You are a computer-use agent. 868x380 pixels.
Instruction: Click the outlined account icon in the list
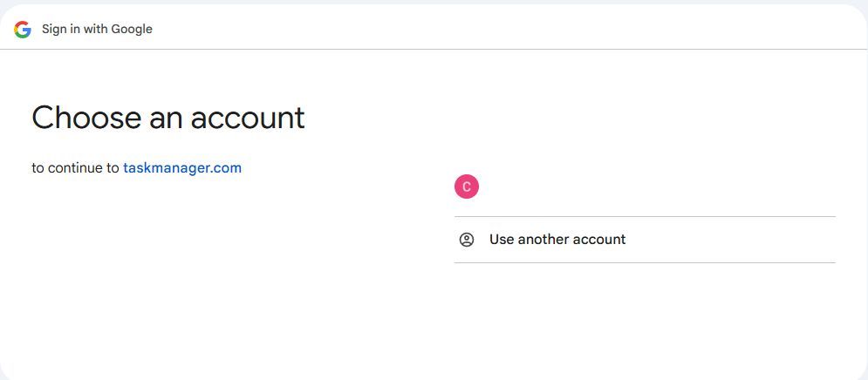(x=467, y=240)
